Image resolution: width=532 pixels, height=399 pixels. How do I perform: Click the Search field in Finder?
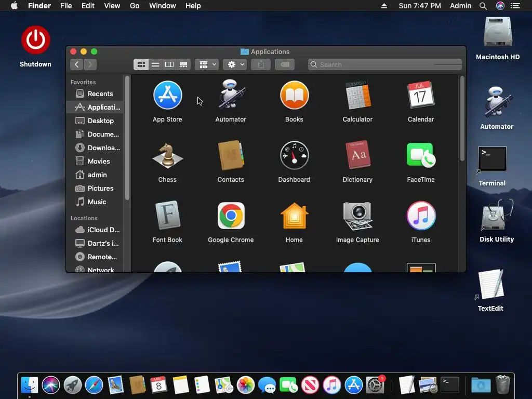pyautogui.click(x=385, y=64)
